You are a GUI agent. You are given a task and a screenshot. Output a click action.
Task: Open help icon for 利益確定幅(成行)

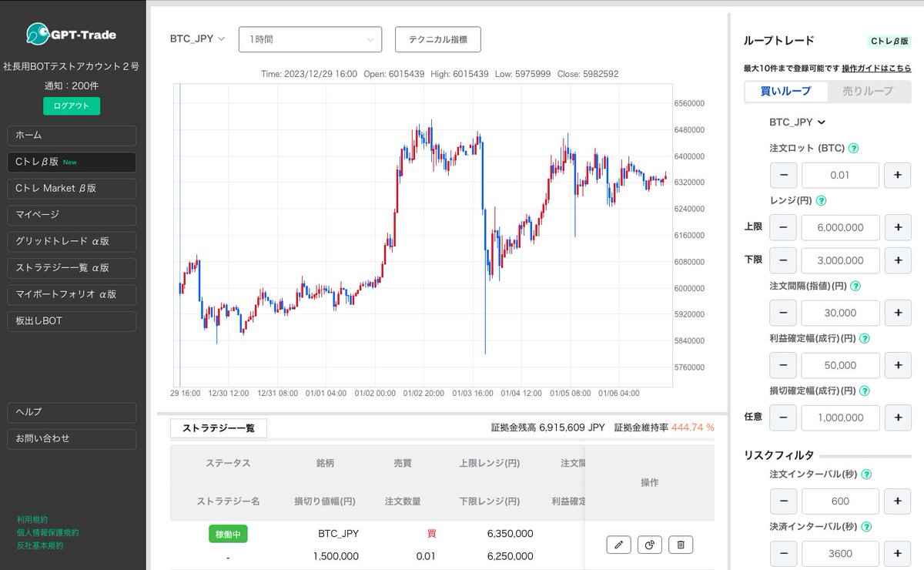coord(864,338)
